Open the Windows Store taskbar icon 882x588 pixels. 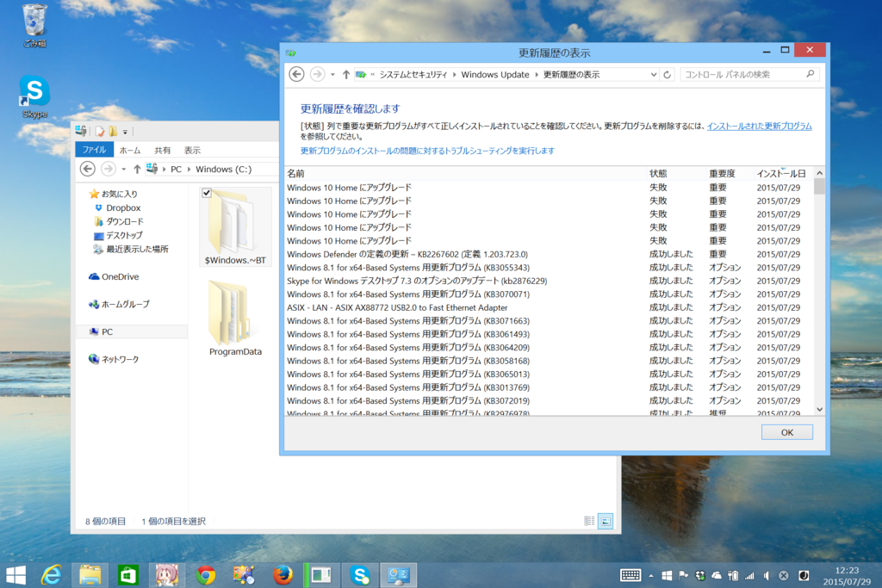pos(128,575)
